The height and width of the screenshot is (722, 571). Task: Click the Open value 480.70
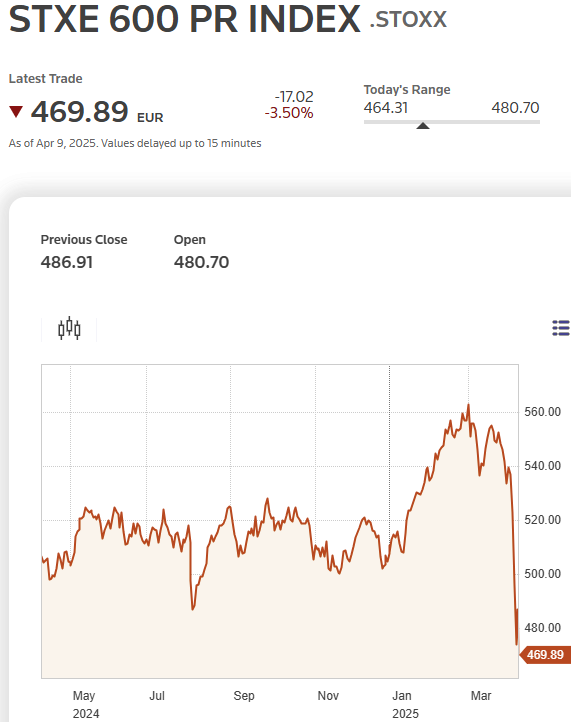pyautogui.click(x=201, y=262)
